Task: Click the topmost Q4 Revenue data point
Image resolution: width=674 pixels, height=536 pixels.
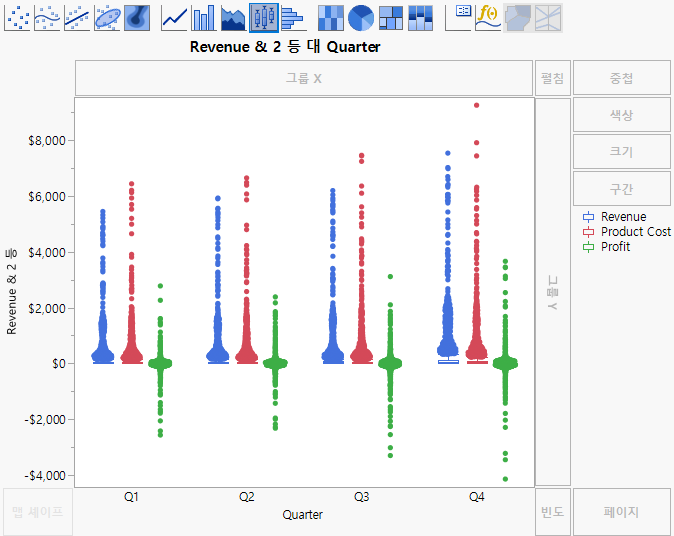Action: pyautogui.click(x=447, y=153)
